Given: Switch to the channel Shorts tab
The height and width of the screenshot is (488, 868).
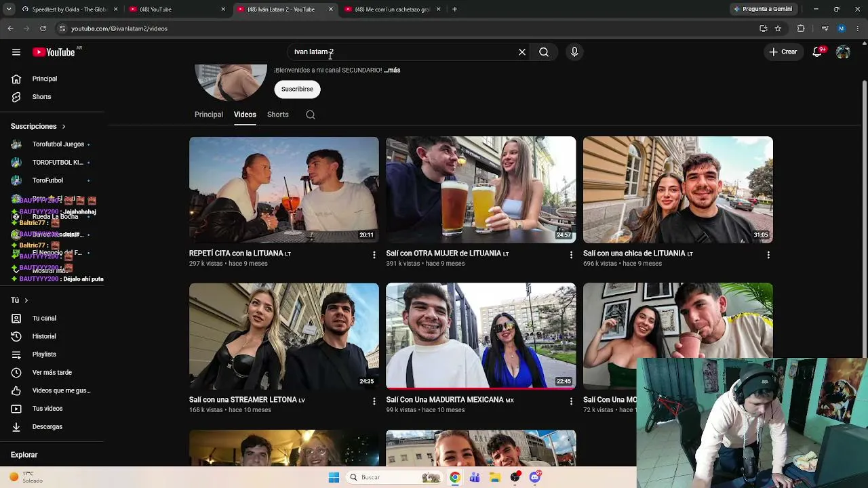Looking at the screenshot, I should pos(278,115).
